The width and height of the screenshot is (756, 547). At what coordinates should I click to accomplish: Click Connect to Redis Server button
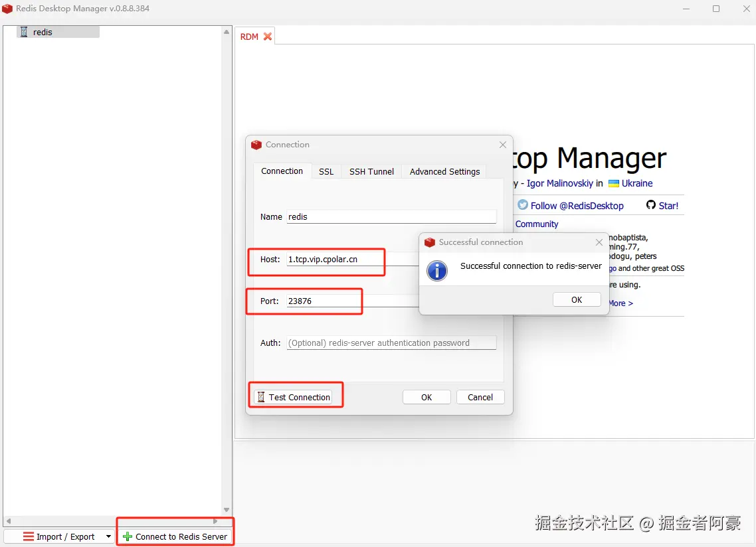point(175,536)
